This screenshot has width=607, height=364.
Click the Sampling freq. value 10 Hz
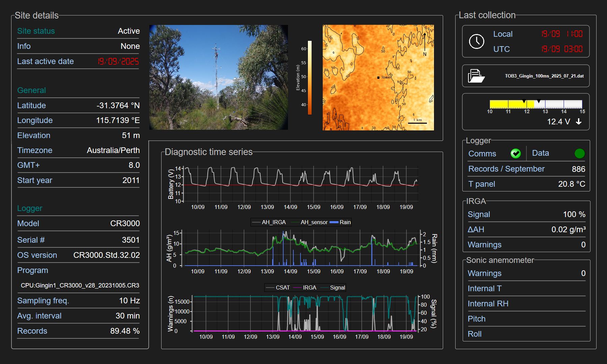129,301
